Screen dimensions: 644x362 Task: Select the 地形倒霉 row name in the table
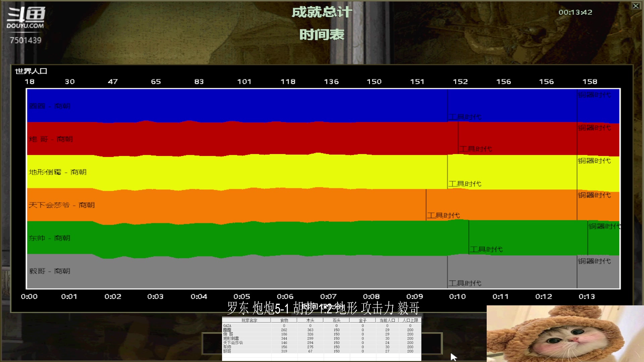tap(231, 339)
